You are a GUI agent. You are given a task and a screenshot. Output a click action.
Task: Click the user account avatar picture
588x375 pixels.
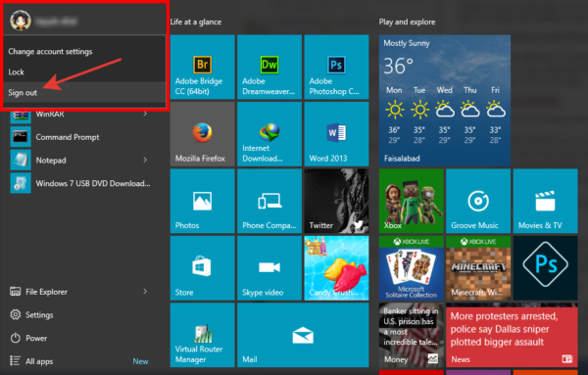tap(21, 21)
